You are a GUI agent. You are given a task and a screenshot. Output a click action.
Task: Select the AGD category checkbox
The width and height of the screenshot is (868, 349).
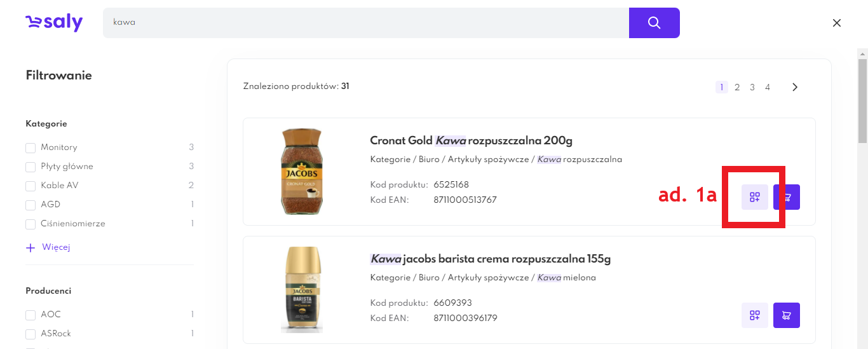[x=31, y=205]
